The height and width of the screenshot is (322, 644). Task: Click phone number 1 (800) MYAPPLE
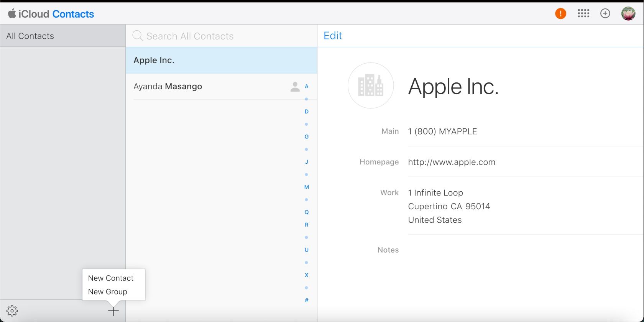(442, 131)
